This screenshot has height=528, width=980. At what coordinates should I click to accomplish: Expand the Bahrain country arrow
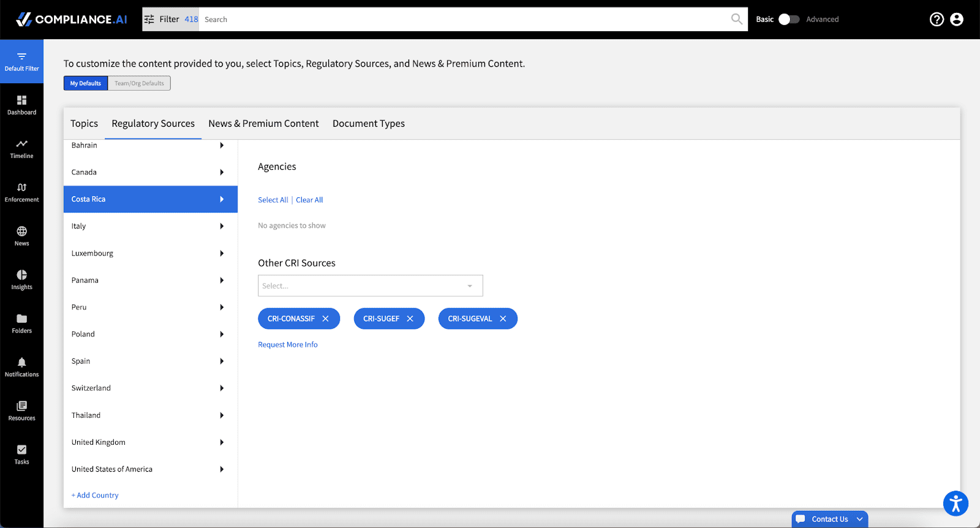[222, 145]
